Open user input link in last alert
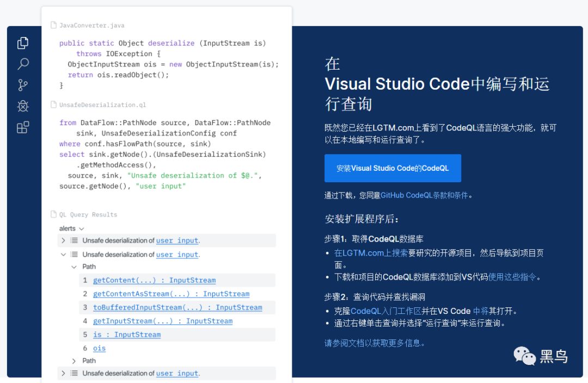Screen dimensions: 588x383 (x=177, y=373)
